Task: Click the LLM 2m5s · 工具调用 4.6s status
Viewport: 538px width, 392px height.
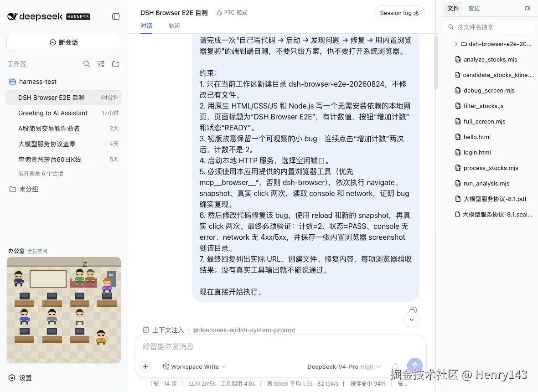Action: click(x=222, y=383)
